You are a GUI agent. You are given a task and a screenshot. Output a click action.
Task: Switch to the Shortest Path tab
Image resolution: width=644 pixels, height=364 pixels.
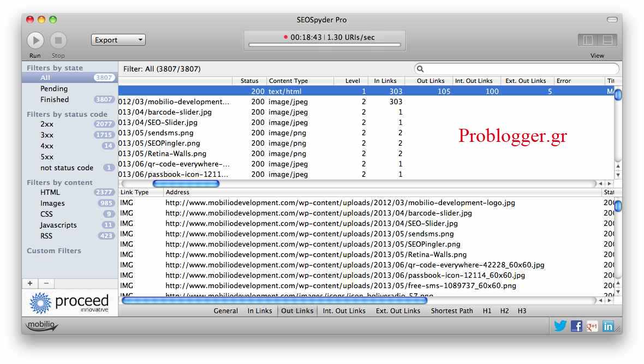tap(452, 311)
